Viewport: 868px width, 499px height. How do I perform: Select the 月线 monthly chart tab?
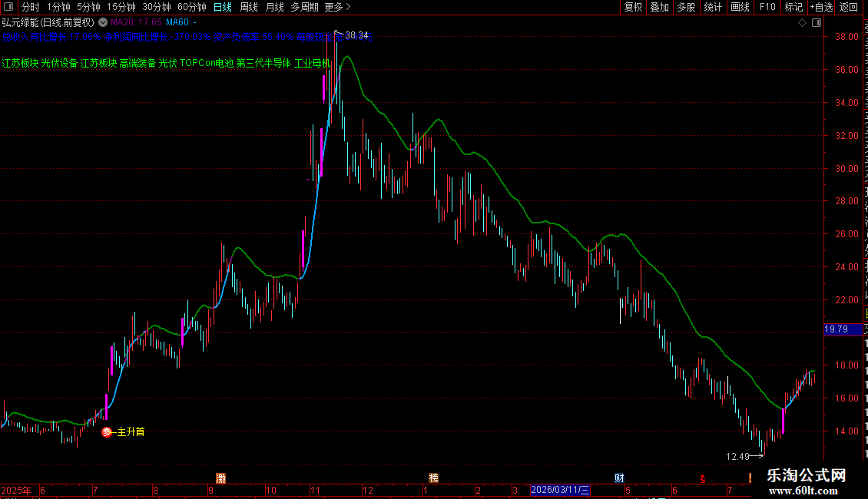pyautogui.click(x=274, y=7)
